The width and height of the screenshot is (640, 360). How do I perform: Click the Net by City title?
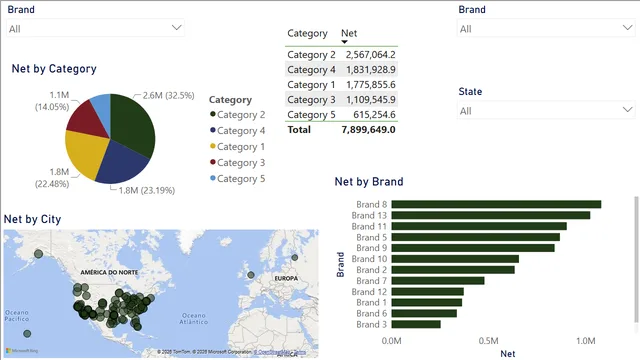pos(32,219)
